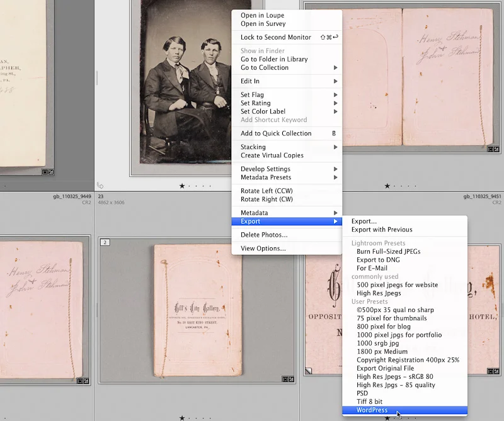Screen dimensions: 504x421
Task: Click dimensions text 4862 x 3606
Action: 112,202
